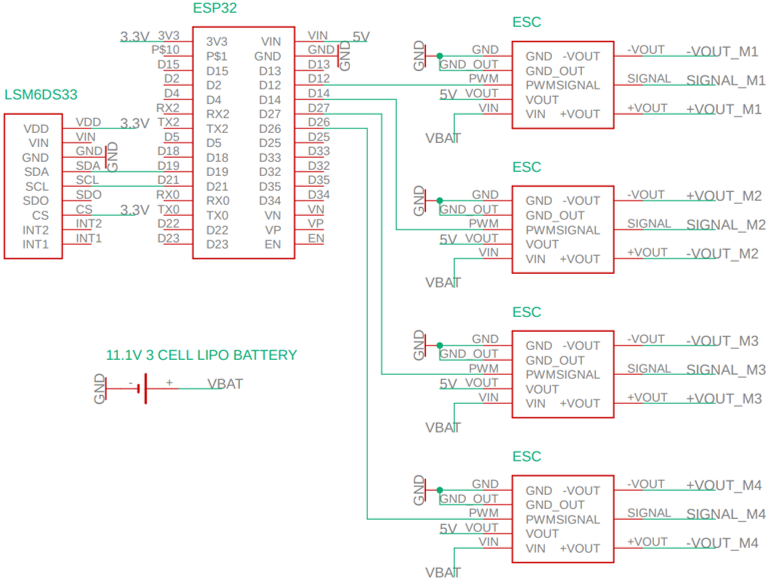This screenshot has width=770, height=582.
Task: Select the VBAT label next to the battery
Action: click(x=224, y=383)
